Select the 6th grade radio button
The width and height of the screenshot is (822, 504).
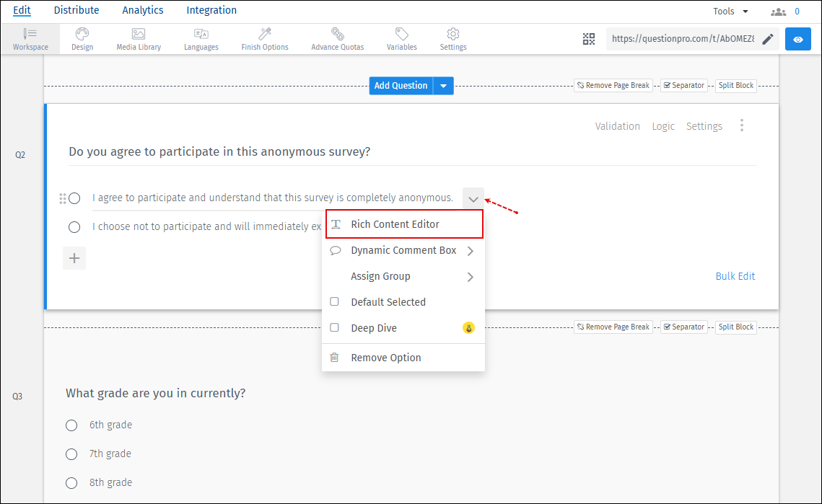click(x=71, y=425)
